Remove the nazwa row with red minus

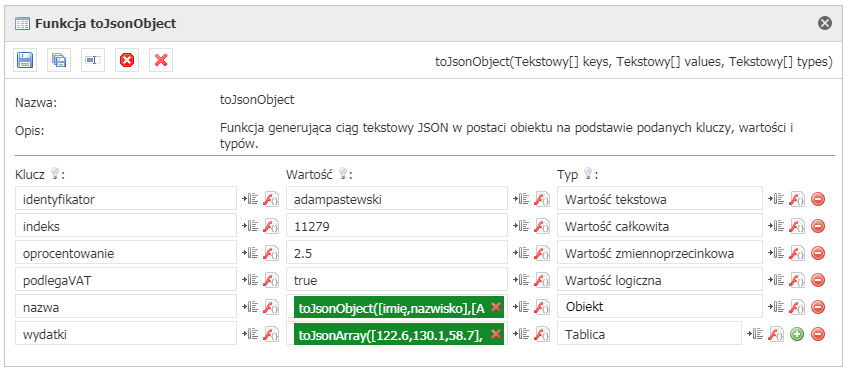818,307
